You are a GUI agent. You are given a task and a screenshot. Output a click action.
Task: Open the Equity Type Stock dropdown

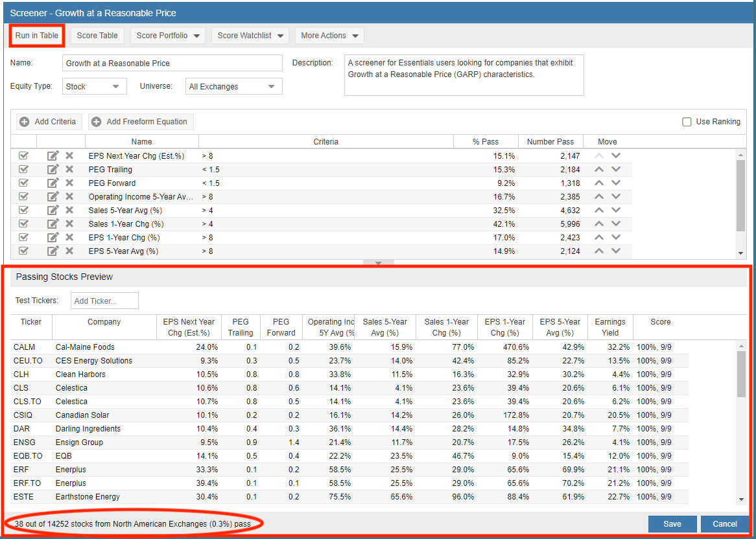click(x=95, y=87)
